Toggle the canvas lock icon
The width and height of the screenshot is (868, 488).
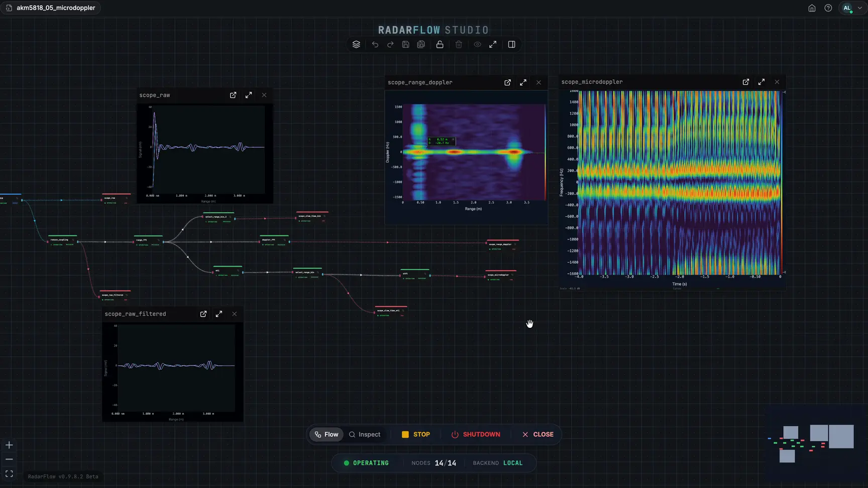tap(440, 44)
